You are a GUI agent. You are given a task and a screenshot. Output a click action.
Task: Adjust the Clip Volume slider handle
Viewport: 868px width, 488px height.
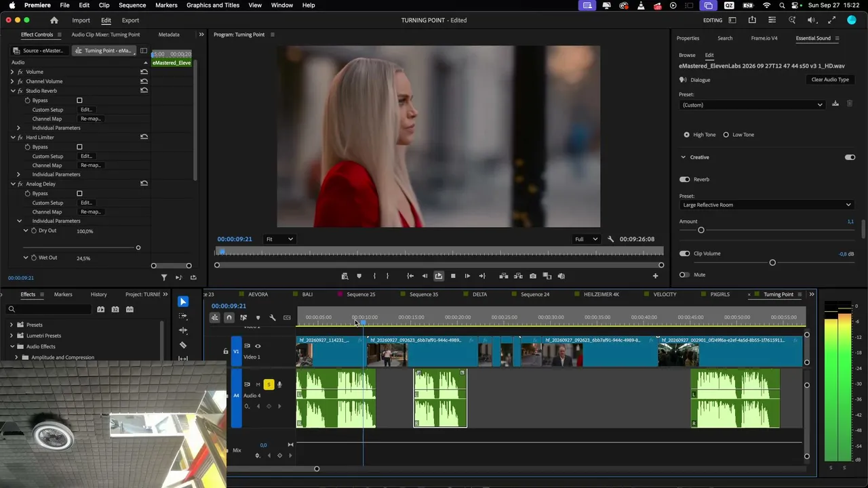click(772, 263)
